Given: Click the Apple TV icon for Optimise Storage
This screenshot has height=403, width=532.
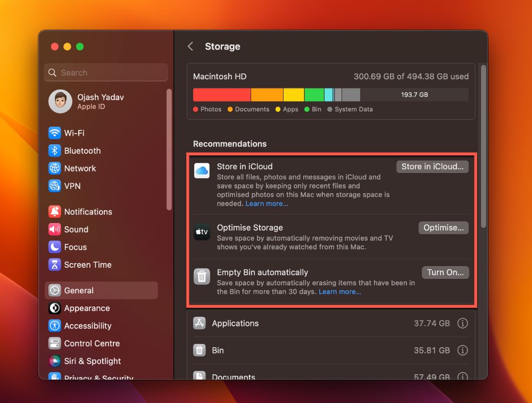Looking at the screenshot, I should tap(202, 232).
